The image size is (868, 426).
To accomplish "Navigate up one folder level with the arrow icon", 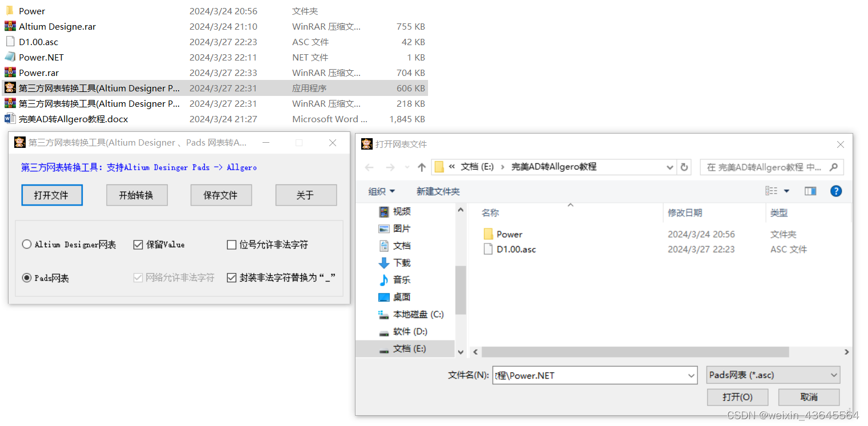I will [421, 167].
